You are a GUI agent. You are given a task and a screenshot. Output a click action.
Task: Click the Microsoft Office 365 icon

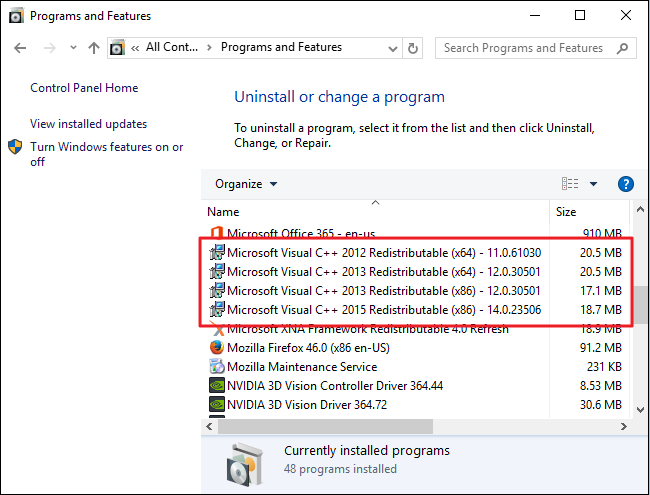pos(216,233)
